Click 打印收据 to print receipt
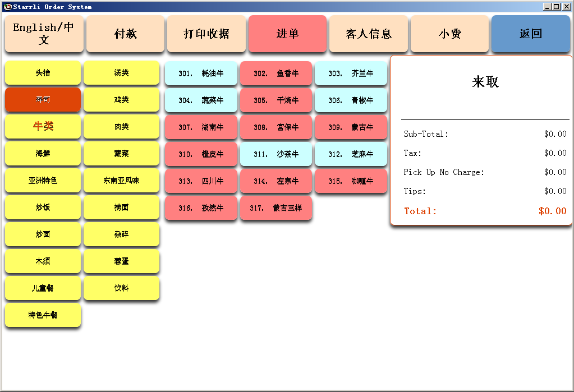The image size is (574, 392). point(206,34)
